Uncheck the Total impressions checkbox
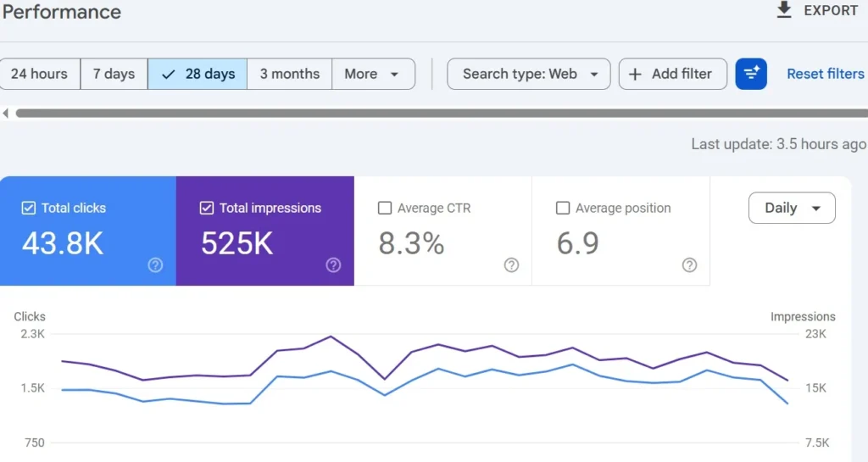Screen dimensions: 868x462 (x=207, y=208)
